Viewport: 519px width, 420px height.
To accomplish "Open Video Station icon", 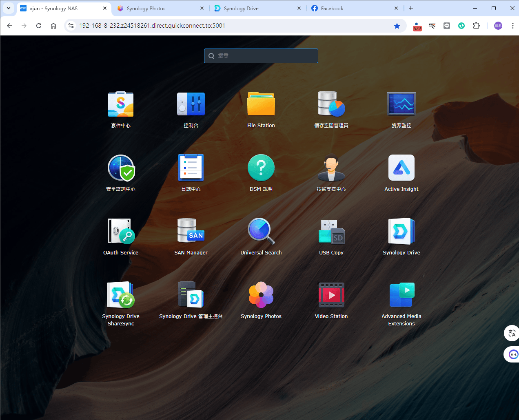I will [x=331, y=295].
